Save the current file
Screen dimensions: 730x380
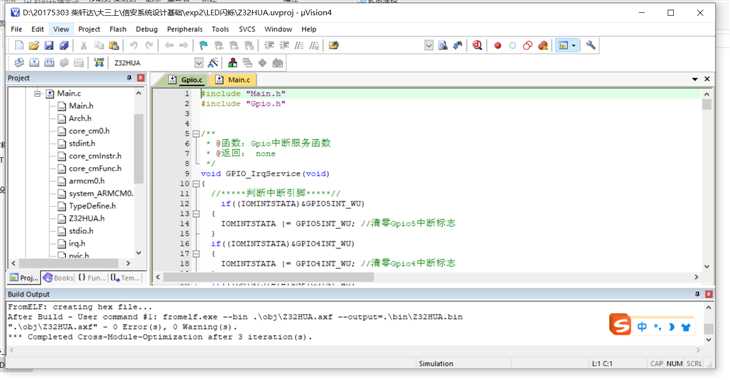[x=49, y=46]
